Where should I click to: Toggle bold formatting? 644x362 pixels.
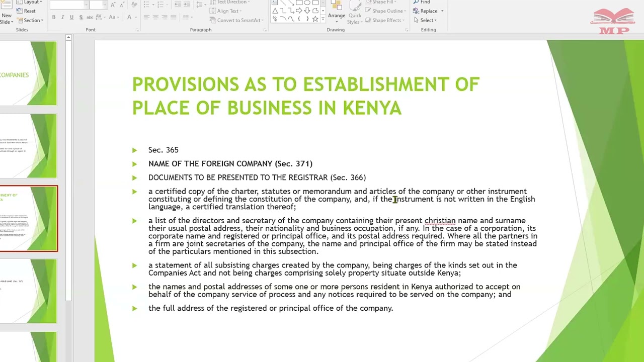pyautogui.click(x=53, y=17)
